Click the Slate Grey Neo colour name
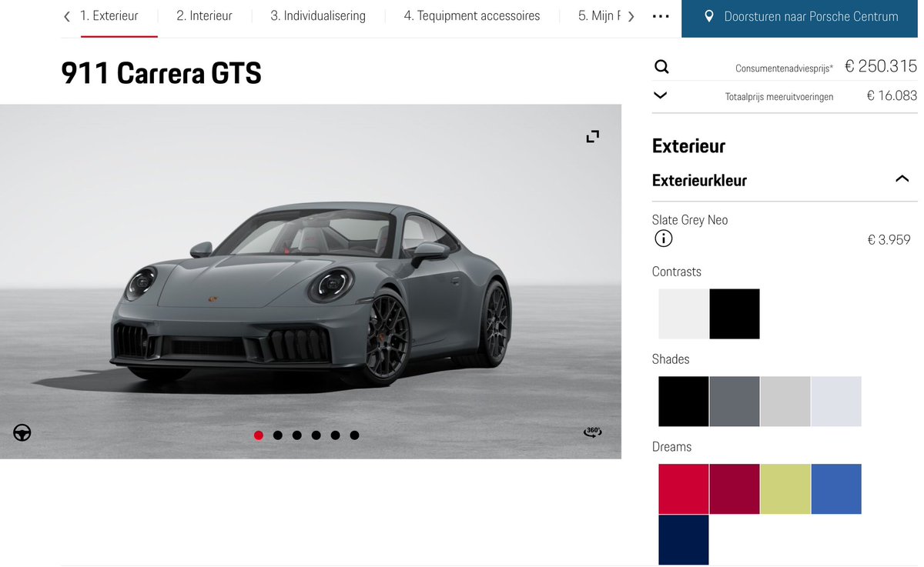924x567 pixels. coord(690,220)
